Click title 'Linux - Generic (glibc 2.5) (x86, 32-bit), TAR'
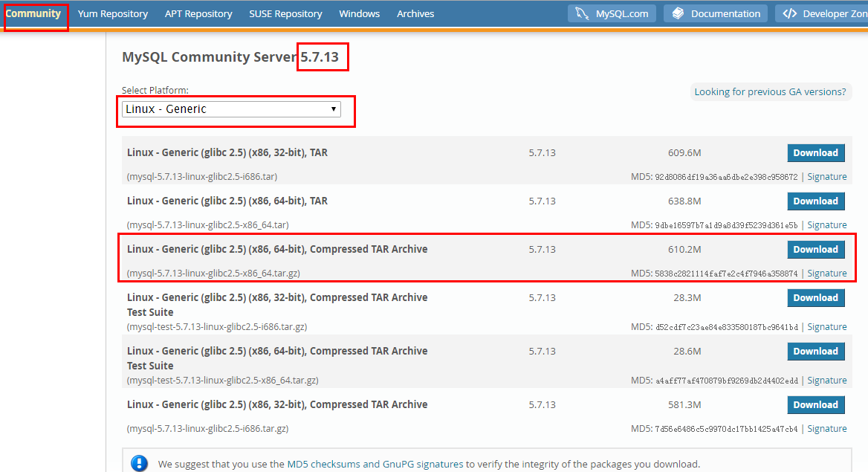Viewport: 868px width, 472px height. [x=227, y=153]
